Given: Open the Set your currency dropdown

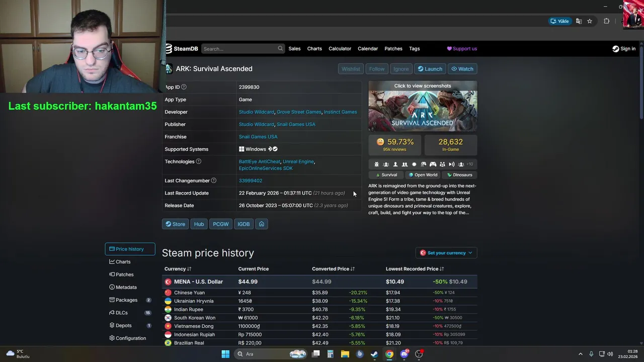Looking at the screenshot, I should point(446,253).
